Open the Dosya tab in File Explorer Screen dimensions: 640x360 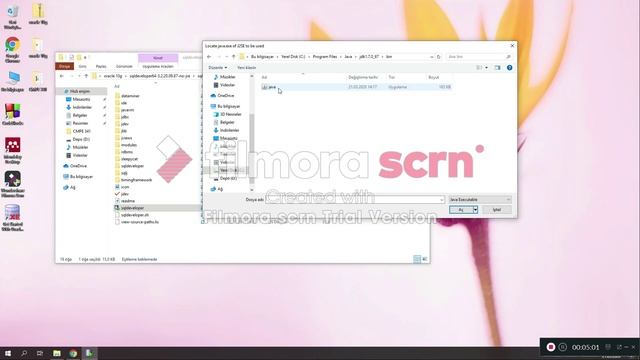pos(64,66)
